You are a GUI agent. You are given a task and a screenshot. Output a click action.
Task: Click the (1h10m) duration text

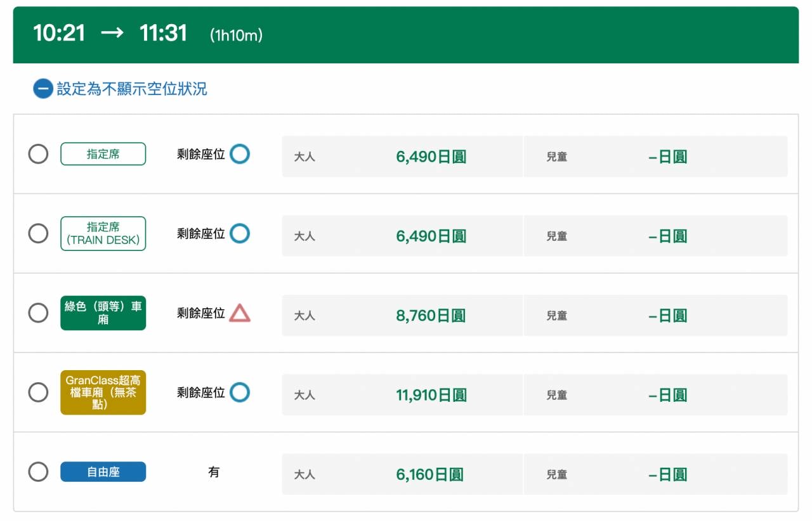236,35
